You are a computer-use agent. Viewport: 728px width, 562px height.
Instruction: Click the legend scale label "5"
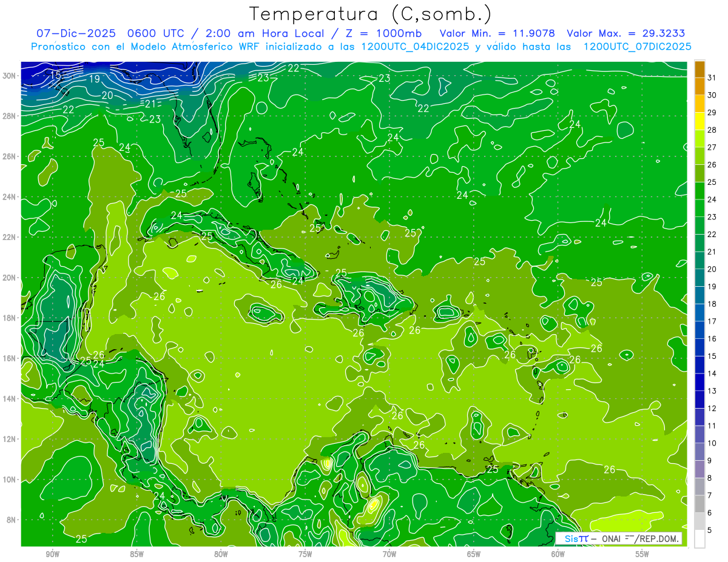pos(710,530)
